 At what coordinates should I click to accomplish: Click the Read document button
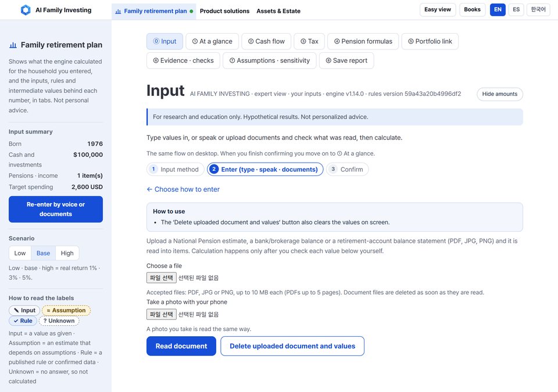181,346
